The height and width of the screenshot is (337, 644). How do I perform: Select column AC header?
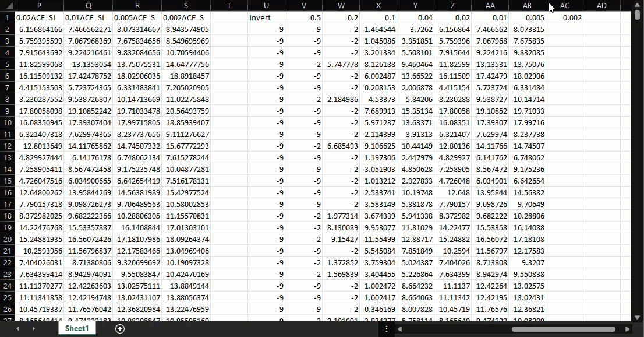pyautogui.click(x=564, y=5)
